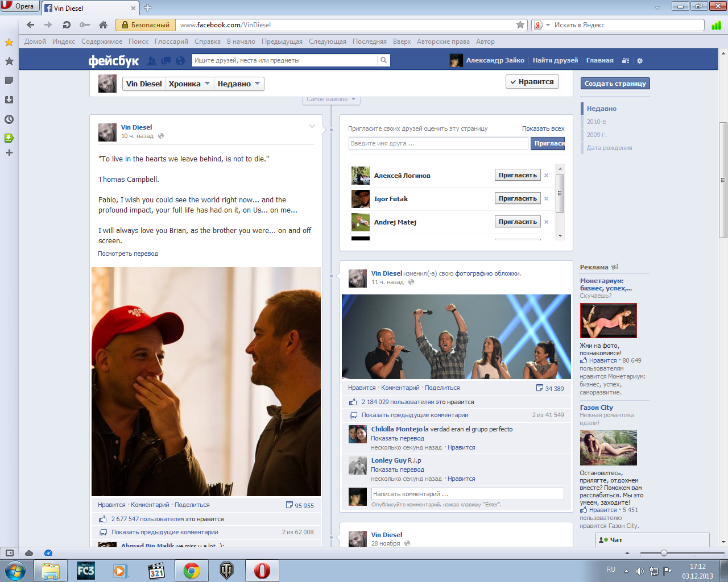728x582 pixels.
Task: Open Facebook privacy shortcuts icon
Action: [x=626, y=61]
